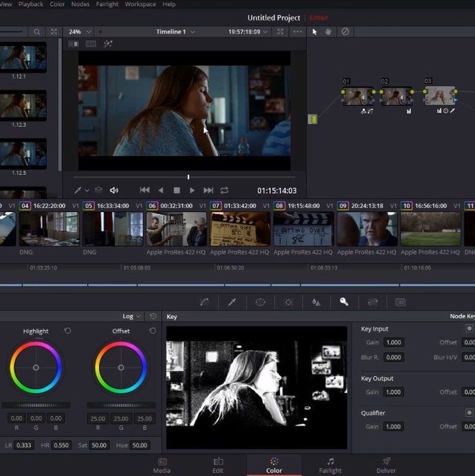
Task: Toggle the highlight magic wand icon
Action: pyautogui.click(x=108, y=44)
